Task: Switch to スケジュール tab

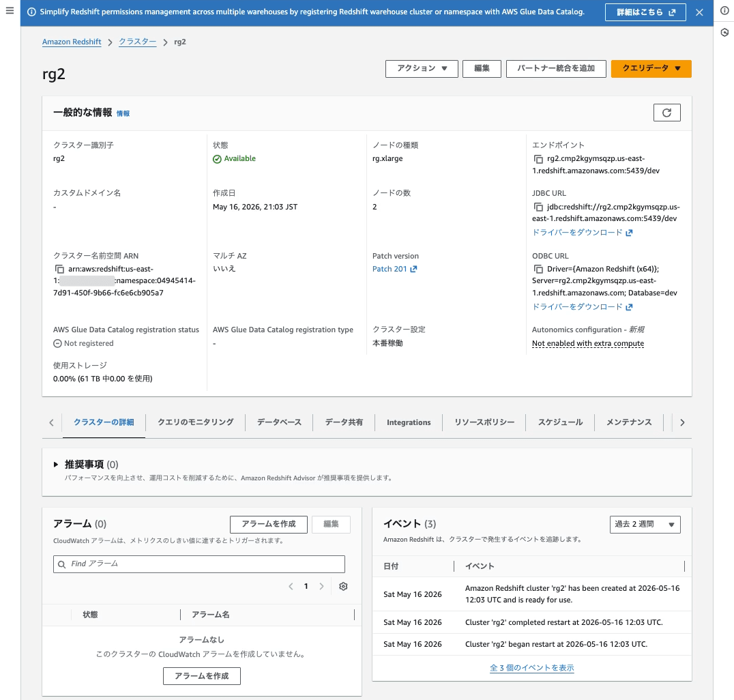Action: (x=560, y=422)
